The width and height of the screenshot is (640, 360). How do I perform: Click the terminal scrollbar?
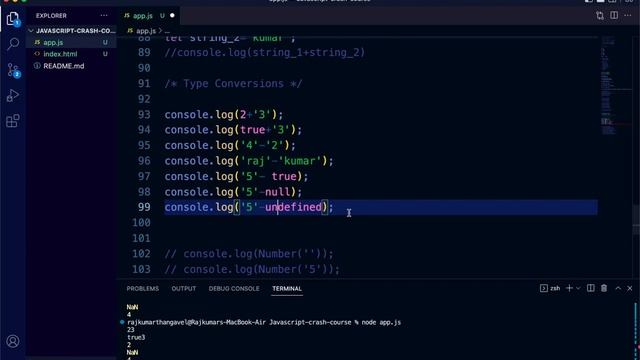[636, 331]
